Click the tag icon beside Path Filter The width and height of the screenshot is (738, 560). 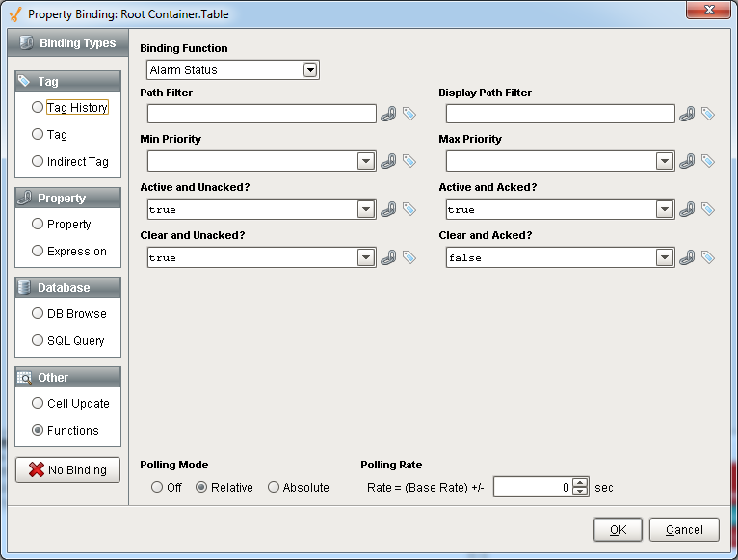tap(409, 114)
